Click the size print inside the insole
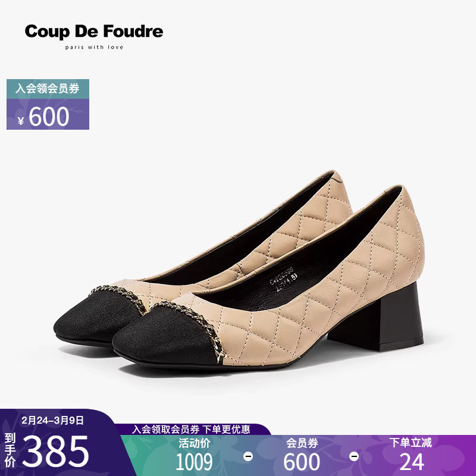The height and width of the screenshot is (476, 476). (283, 278)
